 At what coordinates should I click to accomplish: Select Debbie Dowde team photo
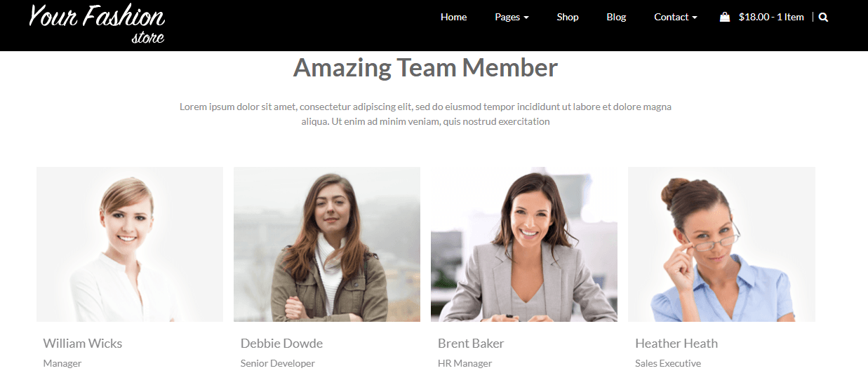pyautogui.click(x=327, y=244)
